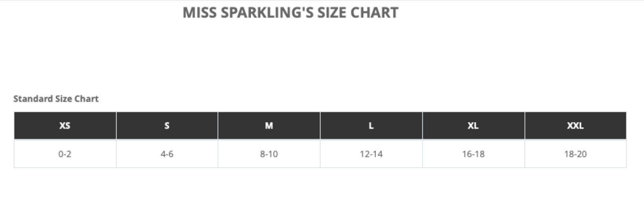Click the M size header cell
Viewport: 644px width, 197px height.
[x=269, y=126]
